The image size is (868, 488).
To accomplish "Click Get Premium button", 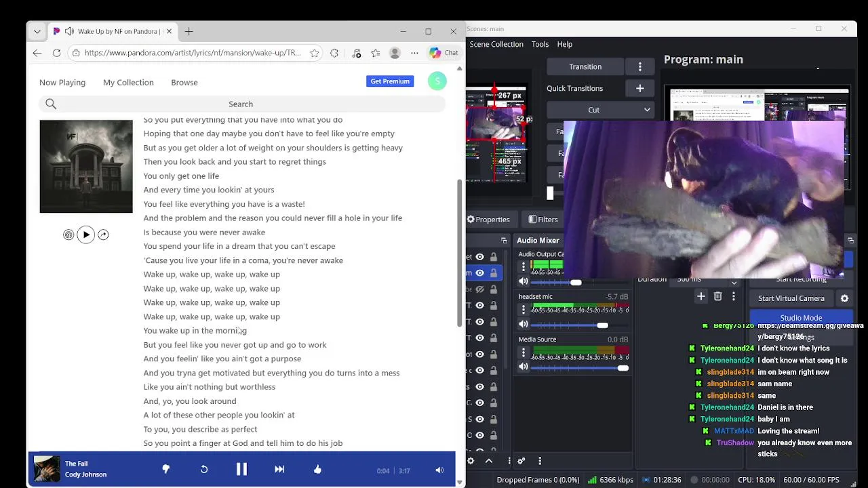I will pyautogui.click(x=390, y=81).
